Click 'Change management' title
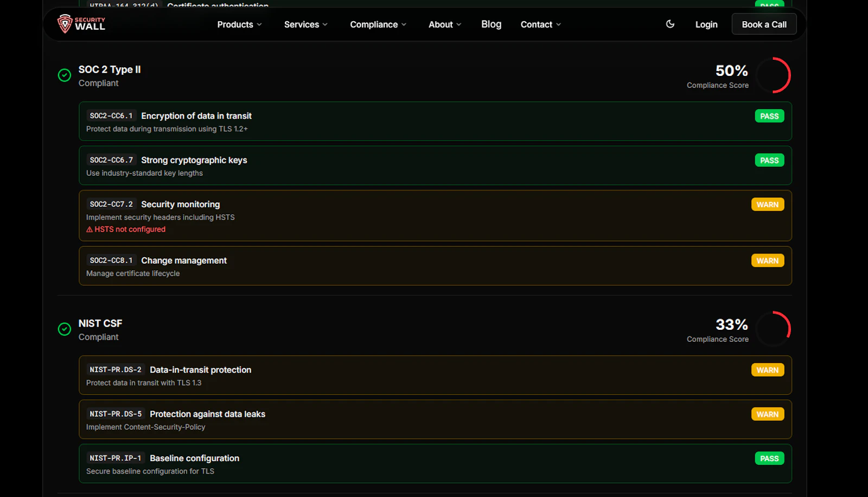Viewport: 868px width, 497px height. [x=184, y=260]
